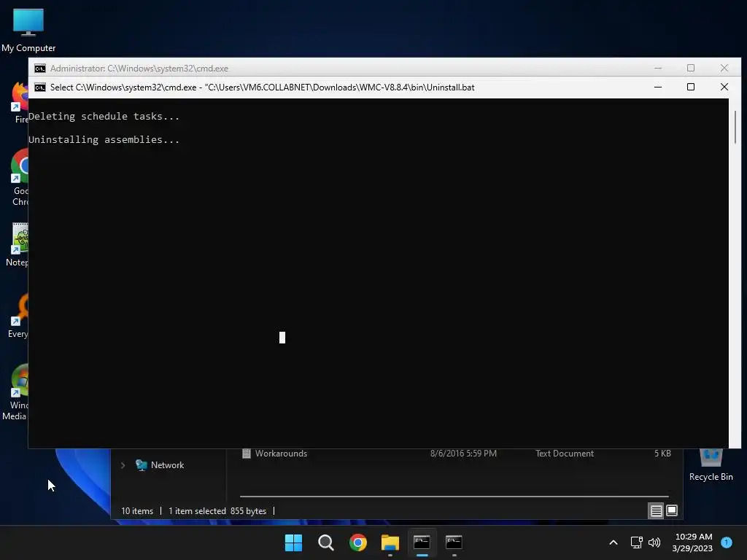
Task: Click the Windows Media Center desktop shortcut
Action: point(16,392)
